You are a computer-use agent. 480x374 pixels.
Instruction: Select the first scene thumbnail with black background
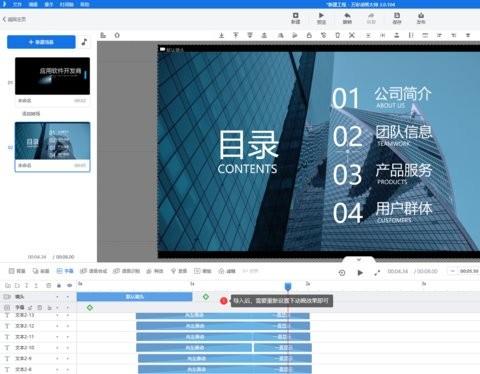[52, 76]
